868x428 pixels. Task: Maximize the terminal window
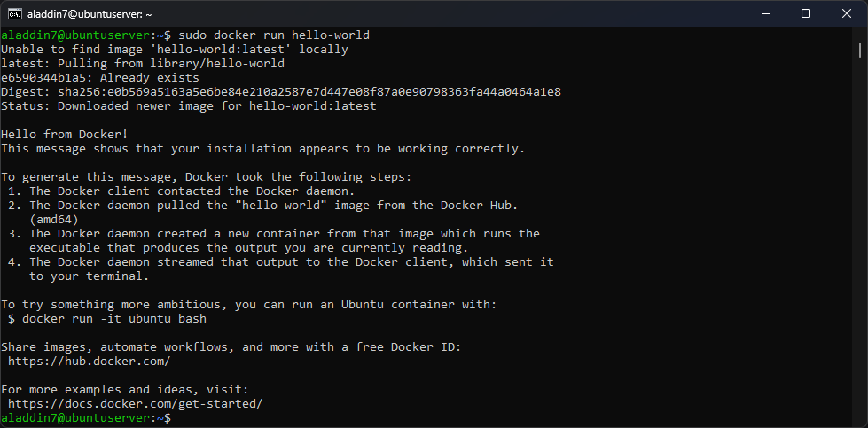point(806,14)
